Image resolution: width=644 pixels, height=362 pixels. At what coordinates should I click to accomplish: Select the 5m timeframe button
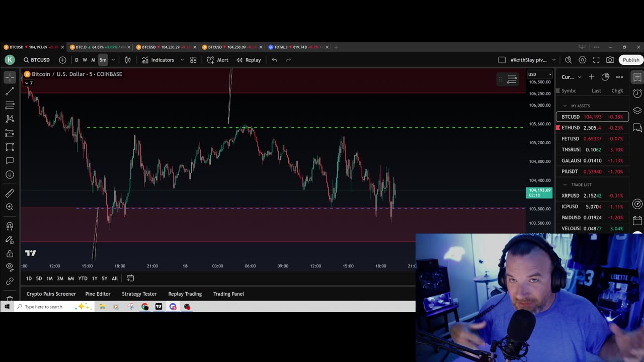(x=103, y=60)
